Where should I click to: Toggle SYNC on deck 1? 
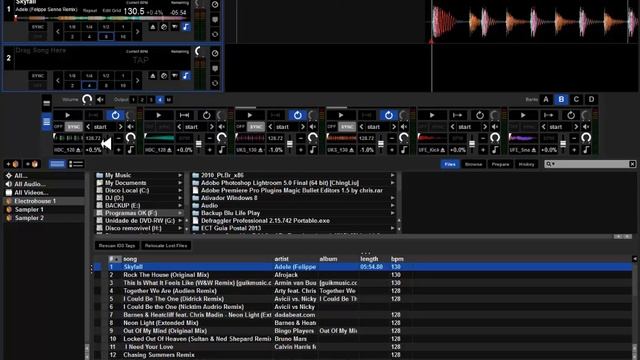pyautogui.click(x=38, y=27)
